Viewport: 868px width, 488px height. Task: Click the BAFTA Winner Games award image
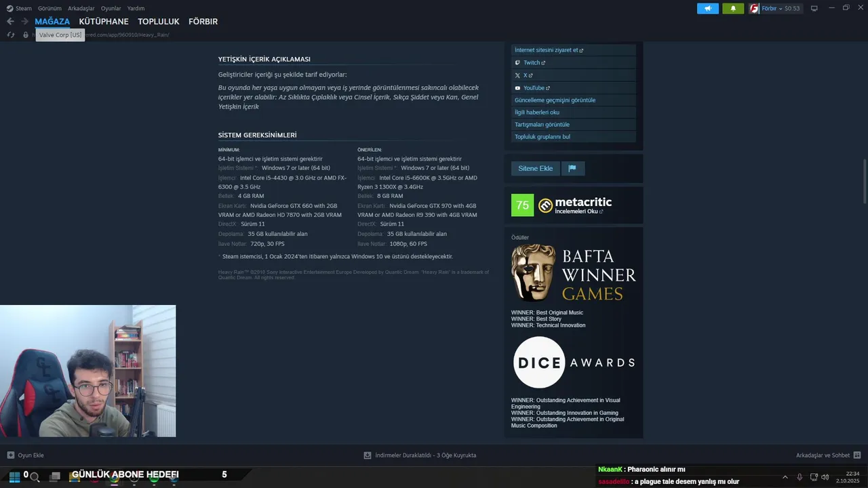click(x=574, y=273)
